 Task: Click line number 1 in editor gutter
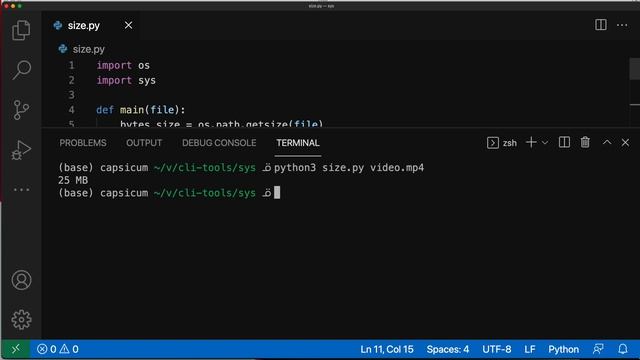coord(71,65)
